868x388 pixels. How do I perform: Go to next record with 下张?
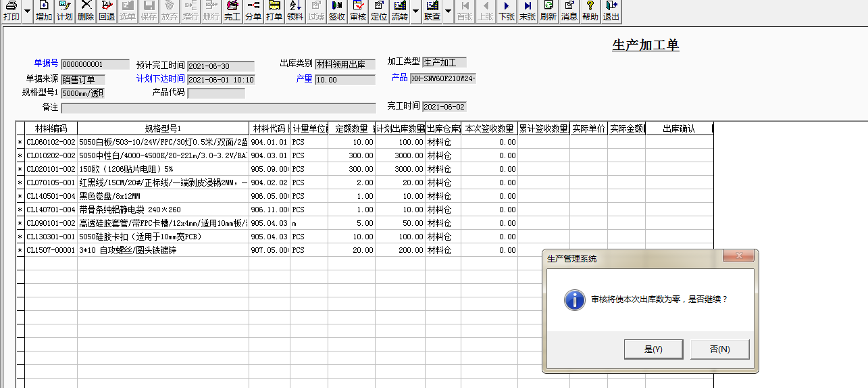click(507, 11)
